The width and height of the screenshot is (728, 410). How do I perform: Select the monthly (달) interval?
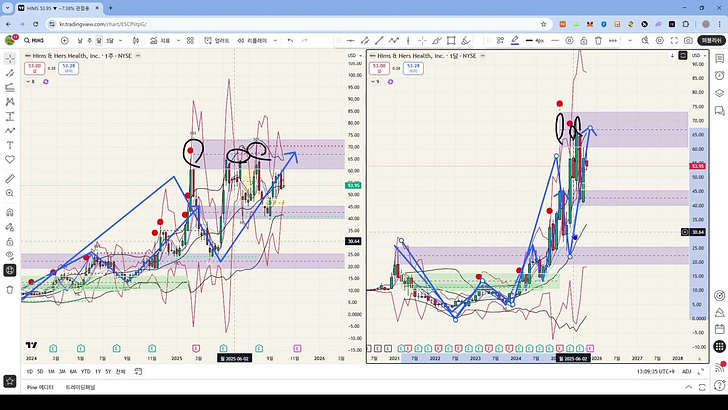[x=99, y=41]
